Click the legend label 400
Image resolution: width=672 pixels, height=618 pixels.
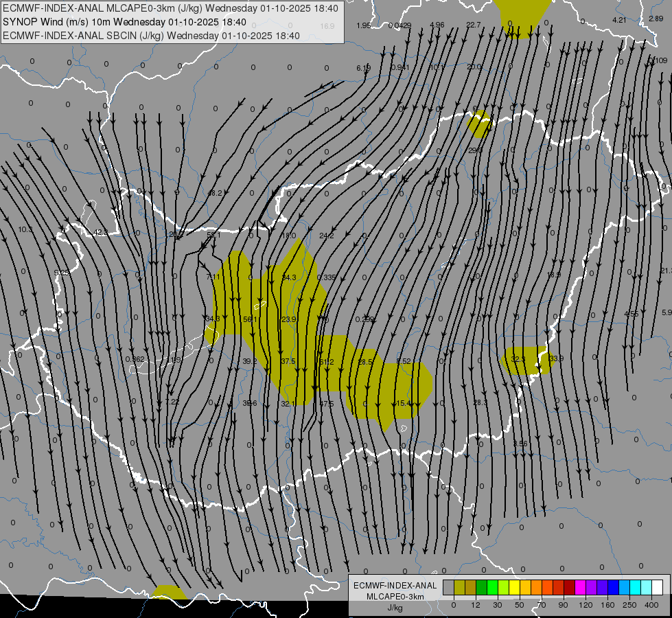coord(651,605)
